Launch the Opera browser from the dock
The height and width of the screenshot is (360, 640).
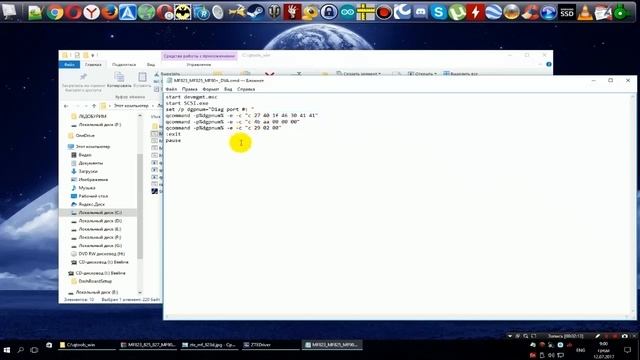point(73,12)
